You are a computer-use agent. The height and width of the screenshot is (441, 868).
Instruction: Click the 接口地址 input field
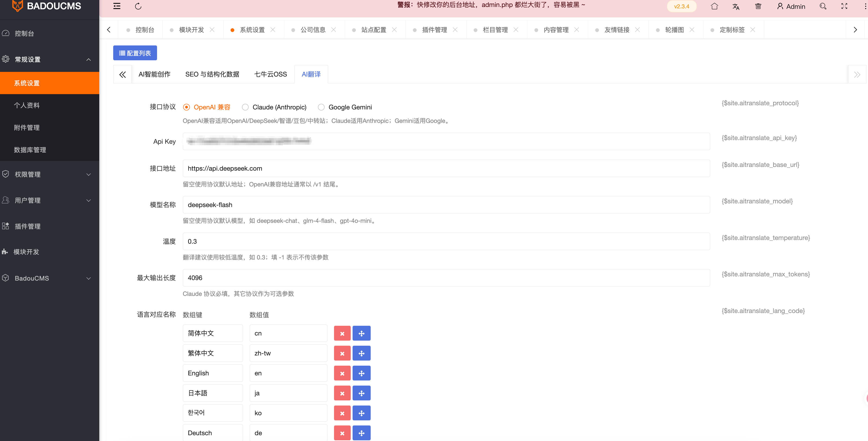pyautogui.click(x=446, y=168)
